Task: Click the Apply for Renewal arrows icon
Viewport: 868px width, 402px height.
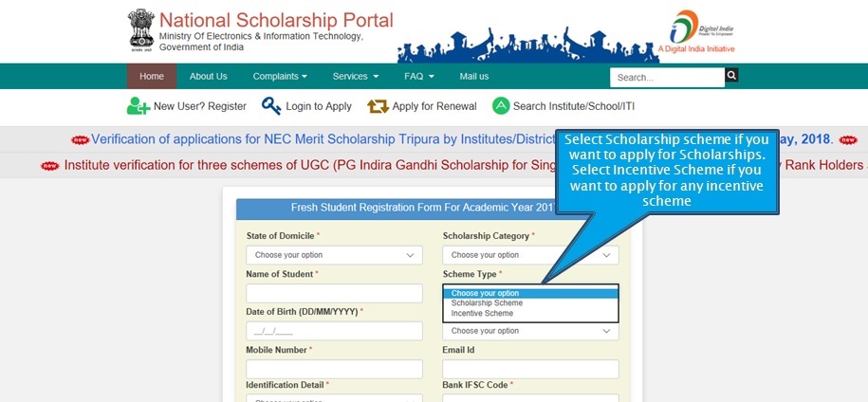Action: [379, 106]
